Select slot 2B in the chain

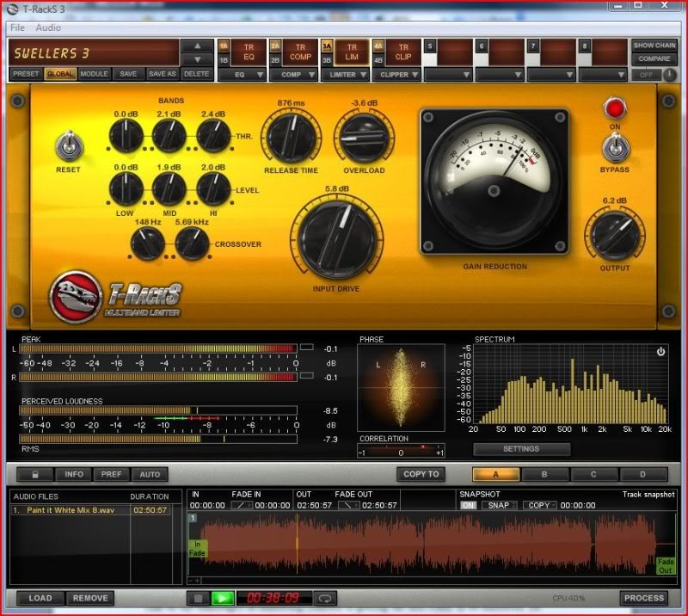[x=275, y=60]
